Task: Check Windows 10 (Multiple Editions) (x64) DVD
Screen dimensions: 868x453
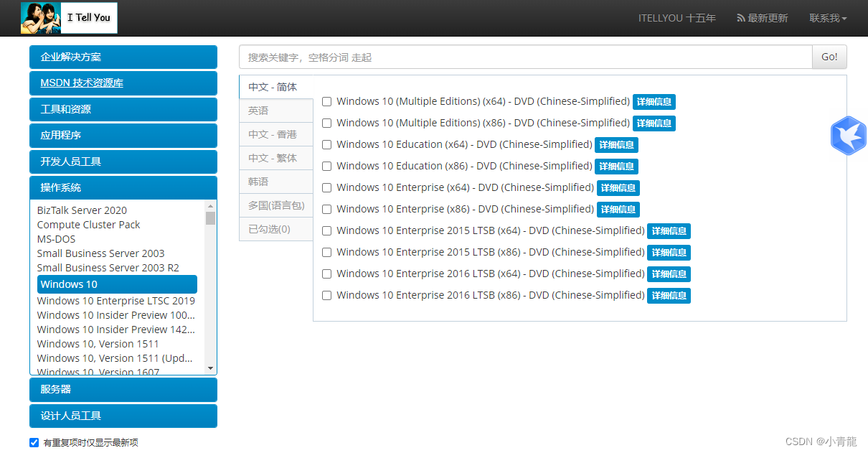Action: [x=327, y=102]
